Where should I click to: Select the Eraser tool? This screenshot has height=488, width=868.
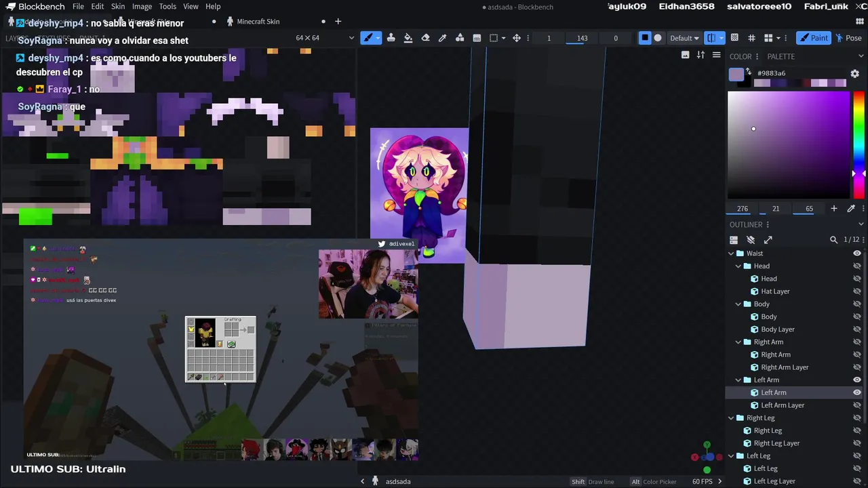[425, 38]
